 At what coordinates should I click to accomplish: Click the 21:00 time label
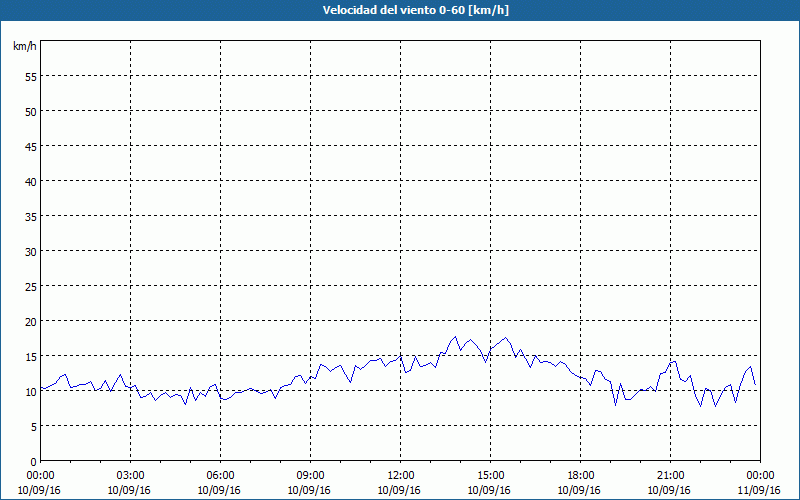point(670,476)
